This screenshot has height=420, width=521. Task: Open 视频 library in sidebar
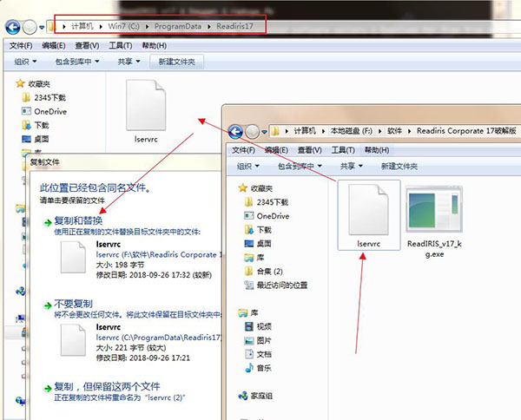[264, 326]
